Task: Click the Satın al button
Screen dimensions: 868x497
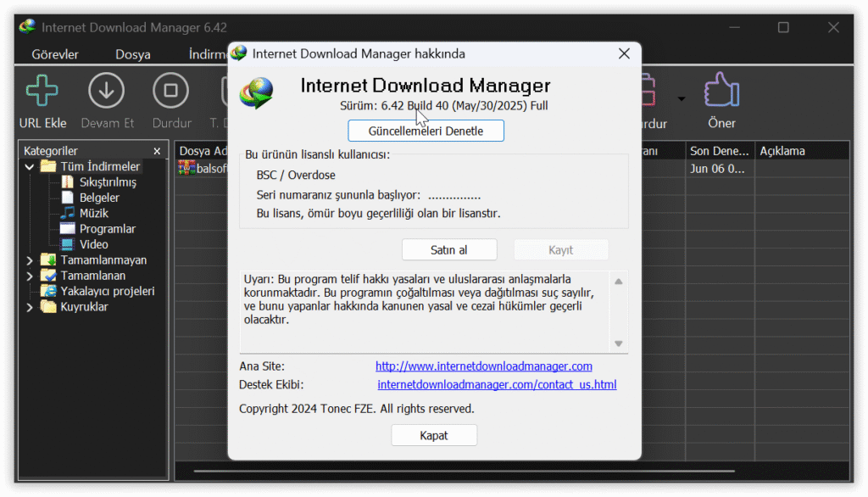Action: click(449, 250)
